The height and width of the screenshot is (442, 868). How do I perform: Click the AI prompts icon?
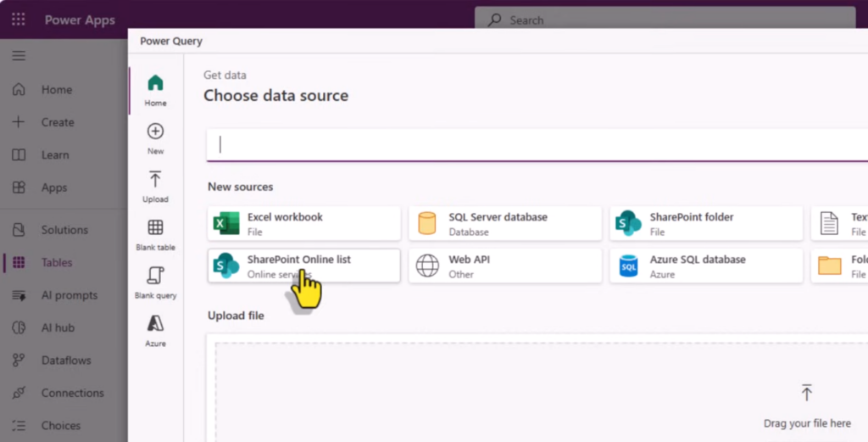(x=19, y=295)
